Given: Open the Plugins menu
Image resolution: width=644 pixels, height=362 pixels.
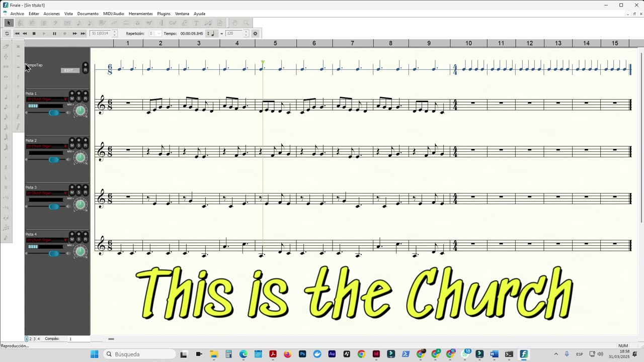Looking at the screenshot, I should pos(164,14).
